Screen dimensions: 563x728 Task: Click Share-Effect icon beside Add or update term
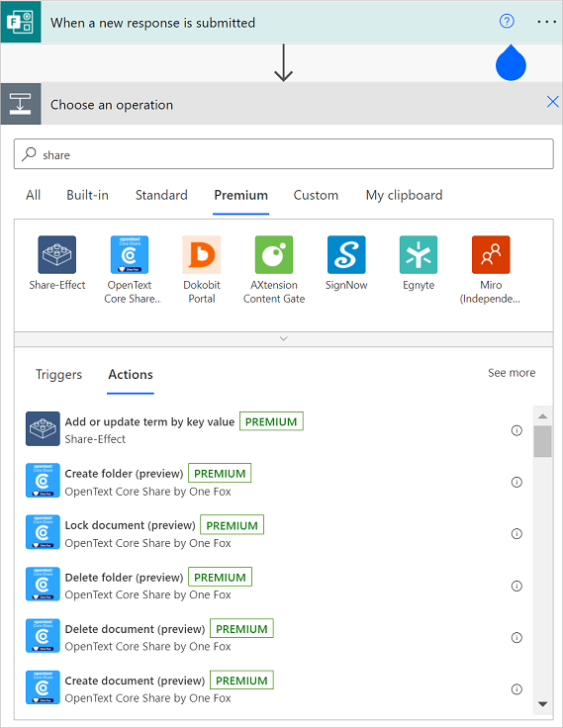click(43, 428)
